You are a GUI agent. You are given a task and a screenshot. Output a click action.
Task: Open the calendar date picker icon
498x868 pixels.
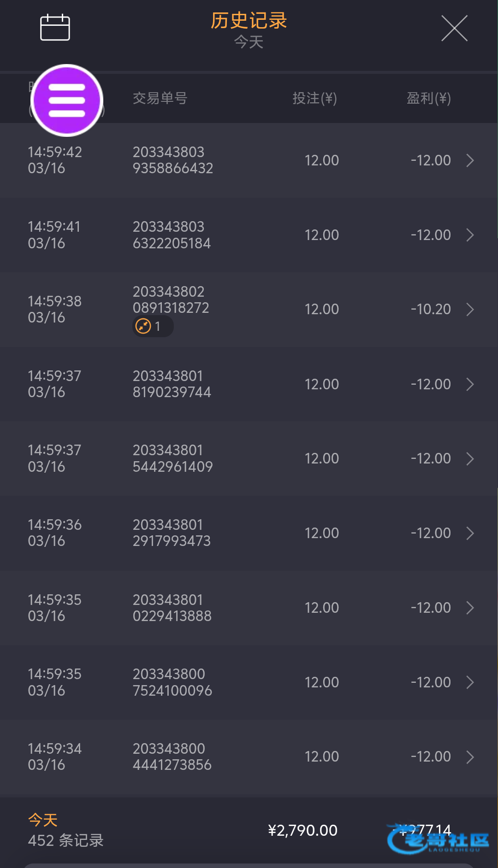pos(55,28)
